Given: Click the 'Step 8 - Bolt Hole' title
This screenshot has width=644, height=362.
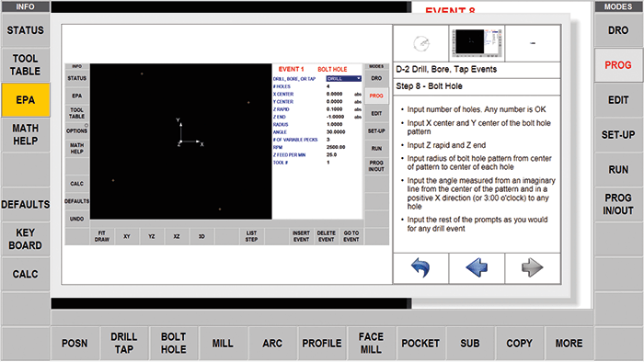Looking at the screenshot, I should pos(430,86).
